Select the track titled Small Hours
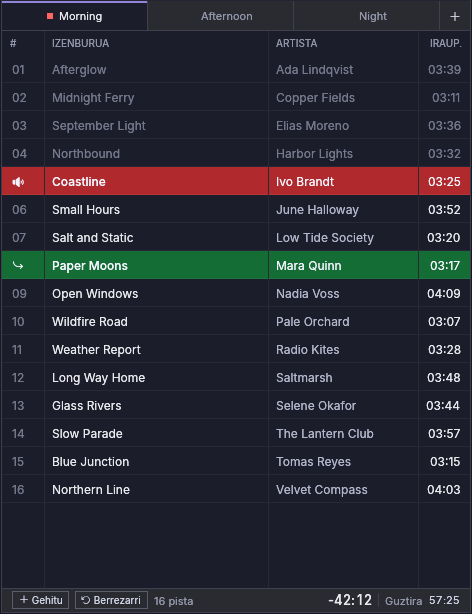This screenshot has width=472, height=614. pyautogui.click(x=86, y=209)
